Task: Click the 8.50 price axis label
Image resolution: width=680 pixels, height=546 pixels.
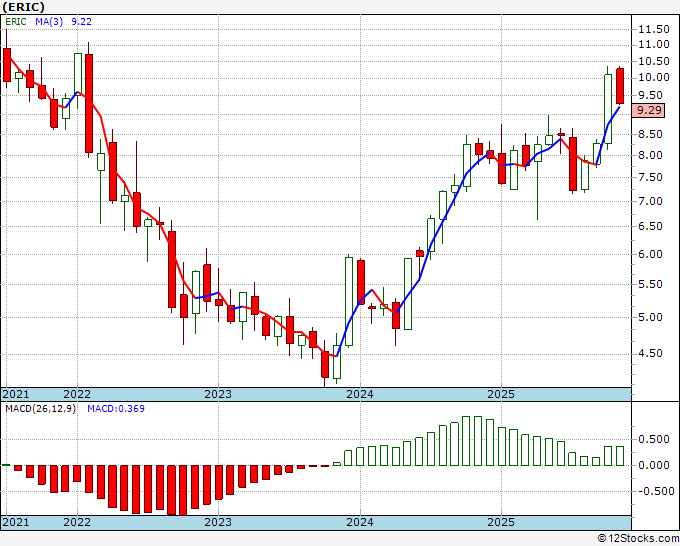Action: pos(651,134)
